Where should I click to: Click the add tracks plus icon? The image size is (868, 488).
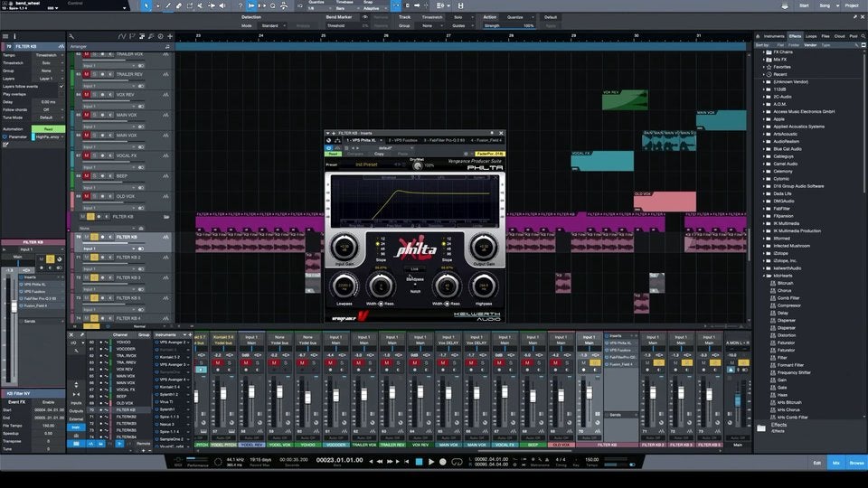[x=170, y=36]
